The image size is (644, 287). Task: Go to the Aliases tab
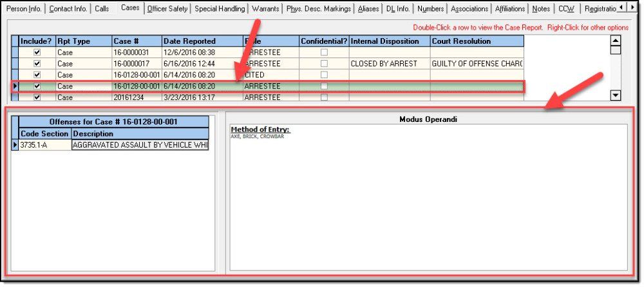[369, 8]
